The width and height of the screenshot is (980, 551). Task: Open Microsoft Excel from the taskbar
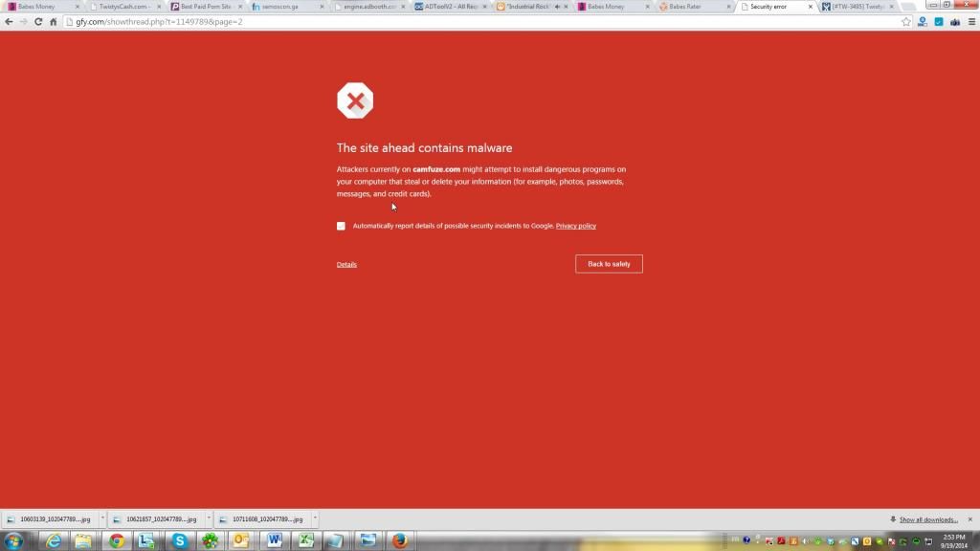pos(305,541)
